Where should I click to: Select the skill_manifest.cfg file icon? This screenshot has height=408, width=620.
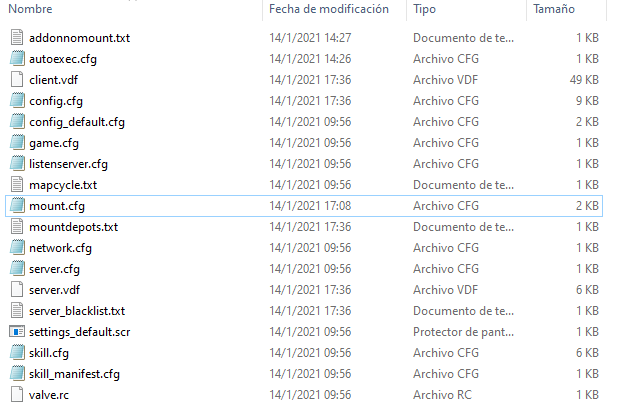[x=17, y=374]
